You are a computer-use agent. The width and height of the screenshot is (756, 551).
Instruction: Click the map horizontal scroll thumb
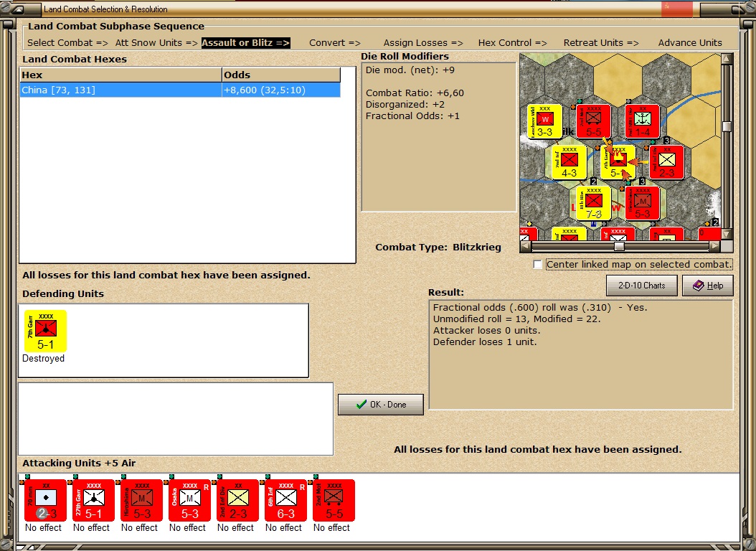tap(619, 246)
